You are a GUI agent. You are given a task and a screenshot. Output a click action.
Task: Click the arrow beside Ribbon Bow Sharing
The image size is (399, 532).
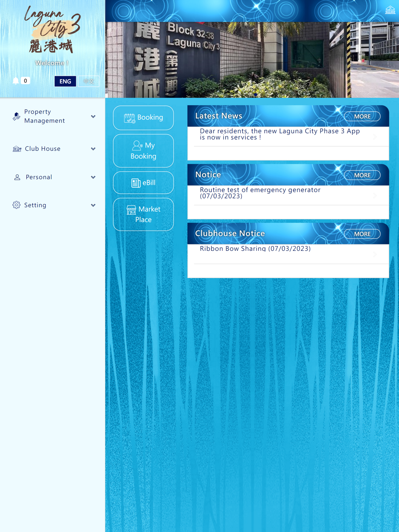pos(375,254)
